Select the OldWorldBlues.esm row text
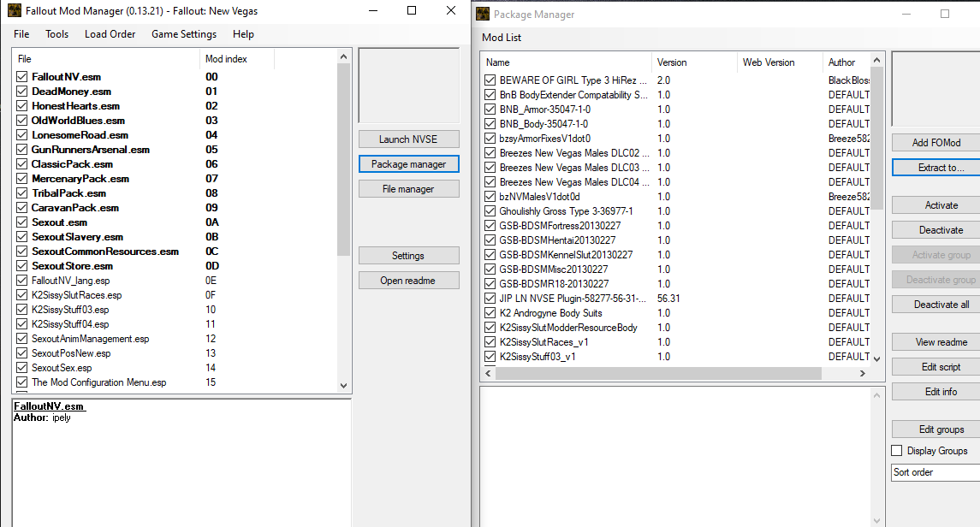 pyautogui.click(x=78, y=121)
